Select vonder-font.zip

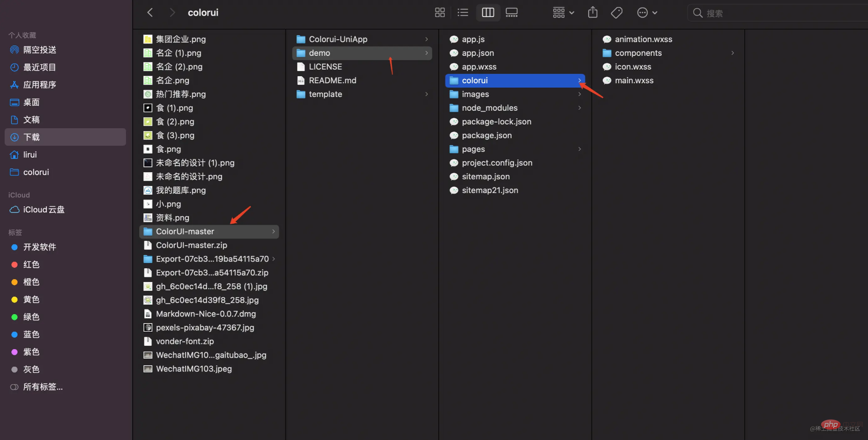[x=209, y=341]
